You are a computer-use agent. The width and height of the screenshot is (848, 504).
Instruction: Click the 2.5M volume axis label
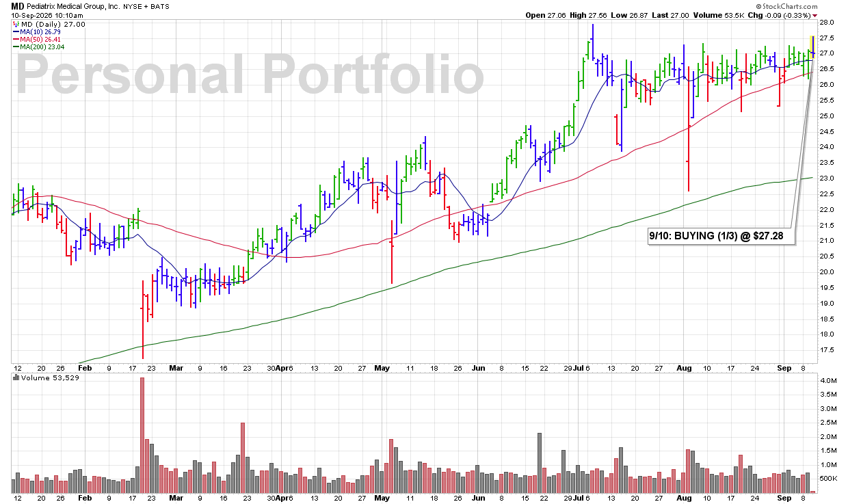[x=827, y=423]
